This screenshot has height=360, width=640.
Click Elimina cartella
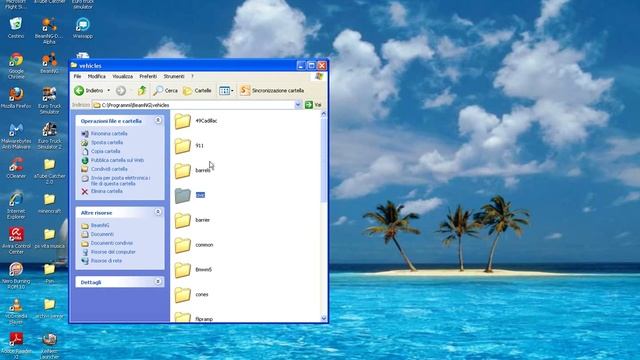coord(107,191)
